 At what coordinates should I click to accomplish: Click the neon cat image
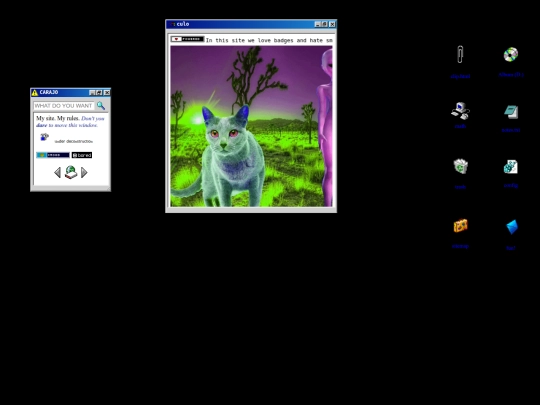251,126
